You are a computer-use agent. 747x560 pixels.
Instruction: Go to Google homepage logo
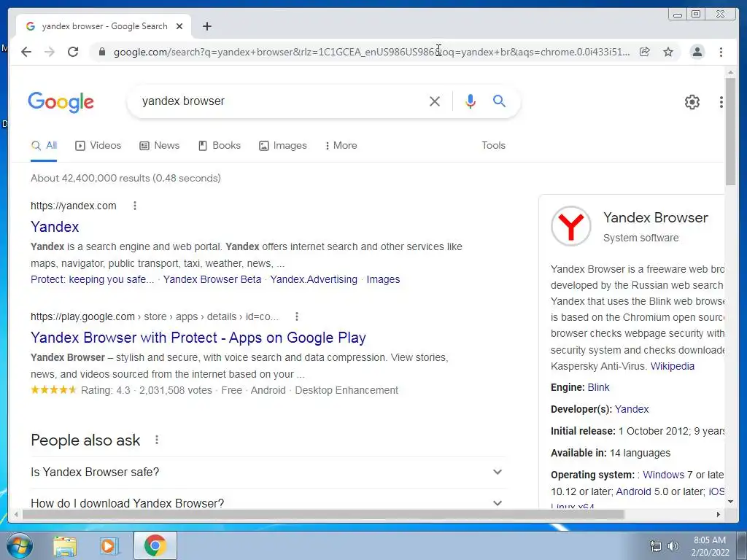(x=61, y=102)
